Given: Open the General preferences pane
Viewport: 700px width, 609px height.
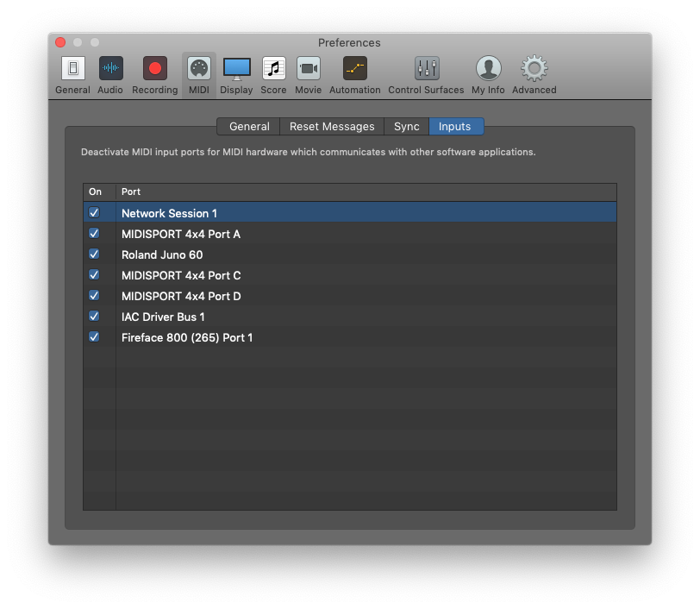Looking at the screenshot, I should click(72, 75).
